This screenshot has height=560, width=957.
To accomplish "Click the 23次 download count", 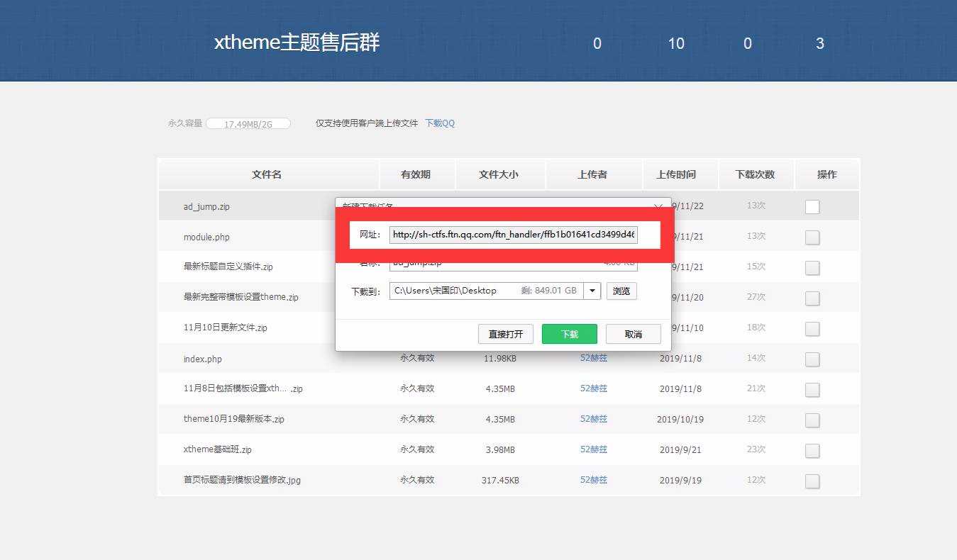I will (756, 449).
